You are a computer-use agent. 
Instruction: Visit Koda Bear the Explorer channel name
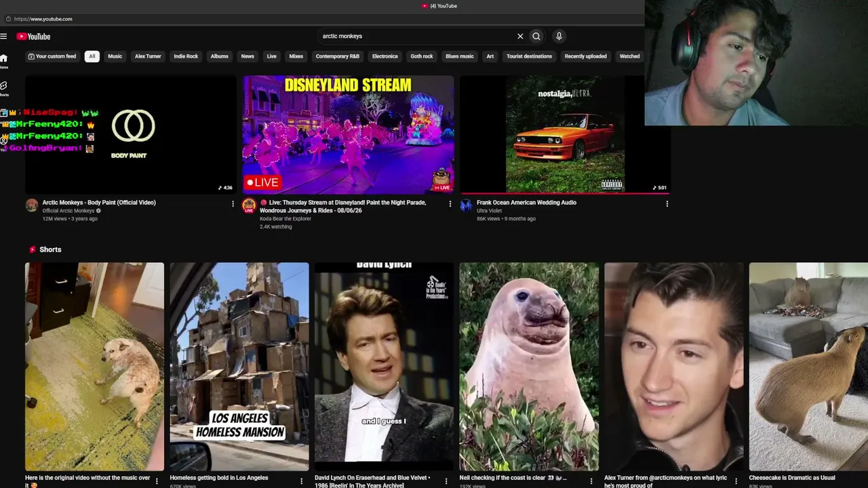point(285,219)
